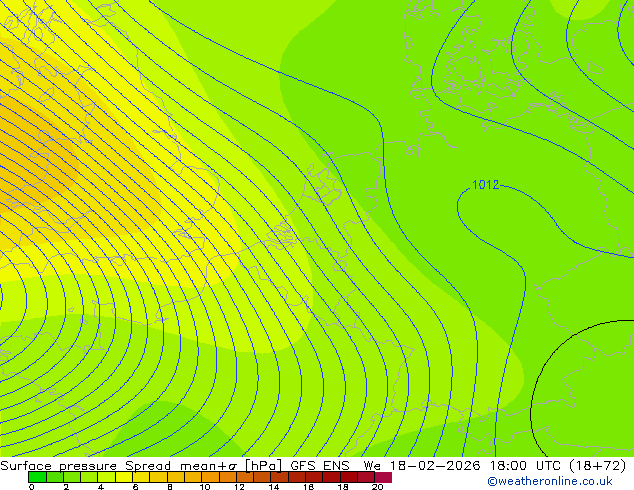Click the legend number '14'
Viewport: 634px width, 490px height.
tap(274, 487)
